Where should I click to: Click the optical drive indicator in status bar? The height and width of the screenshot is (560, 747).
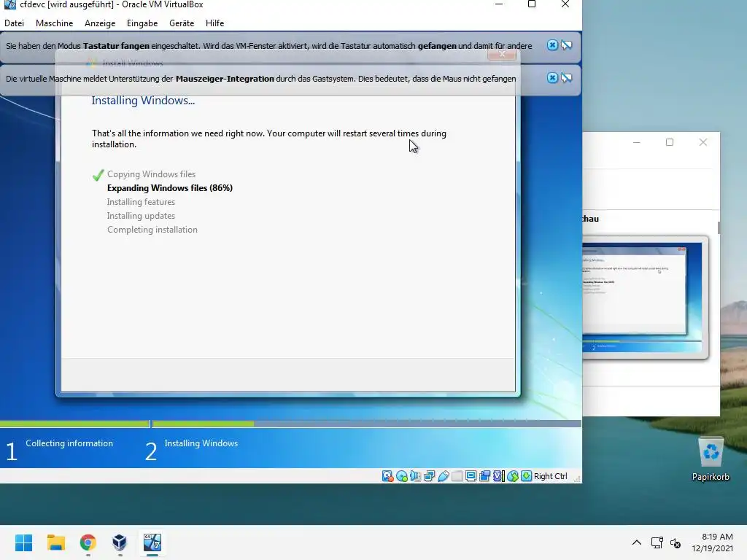click(x=402, y=476)
